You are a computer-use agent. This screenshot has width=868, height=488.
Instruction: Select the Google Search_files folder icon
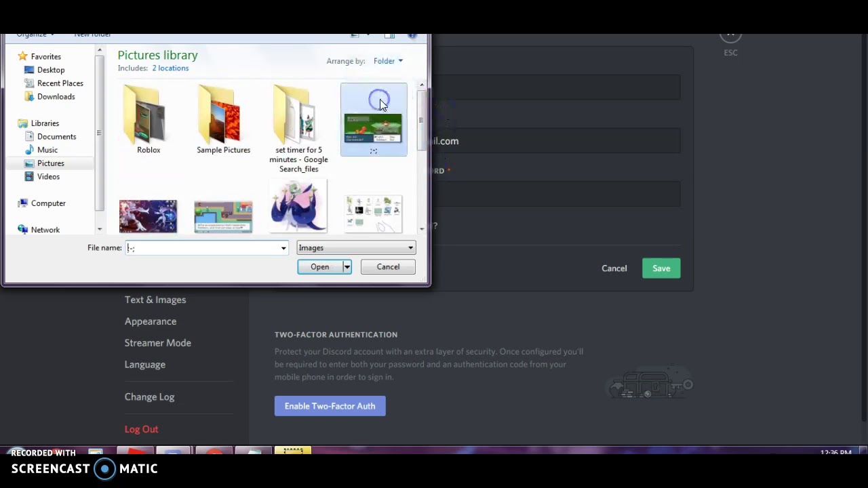pyautogui.click(x=296, y=114)
